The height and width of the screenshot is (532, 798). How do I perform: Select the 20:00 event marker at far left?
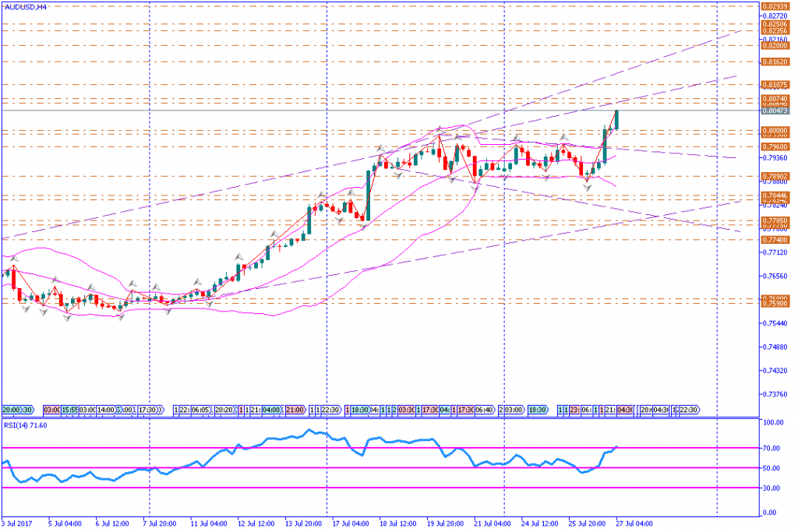click(12, 410)
